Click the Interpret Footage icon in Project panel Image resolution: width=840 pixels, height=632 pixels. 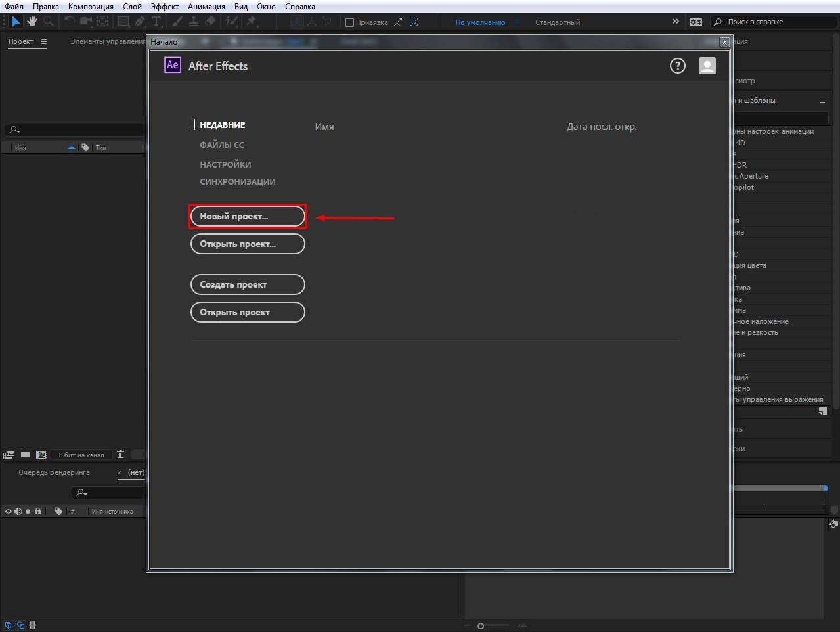point(9,455)
